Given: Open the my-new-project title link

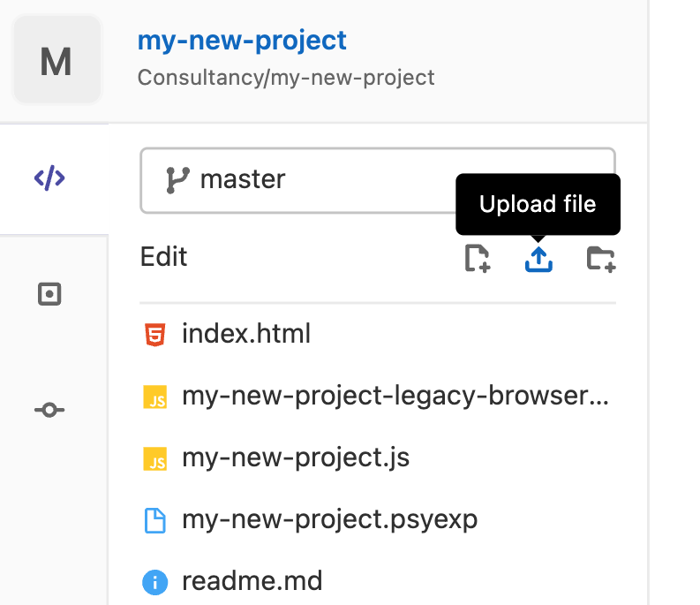Looking at the screenshot, I should [x=242, y=41].
